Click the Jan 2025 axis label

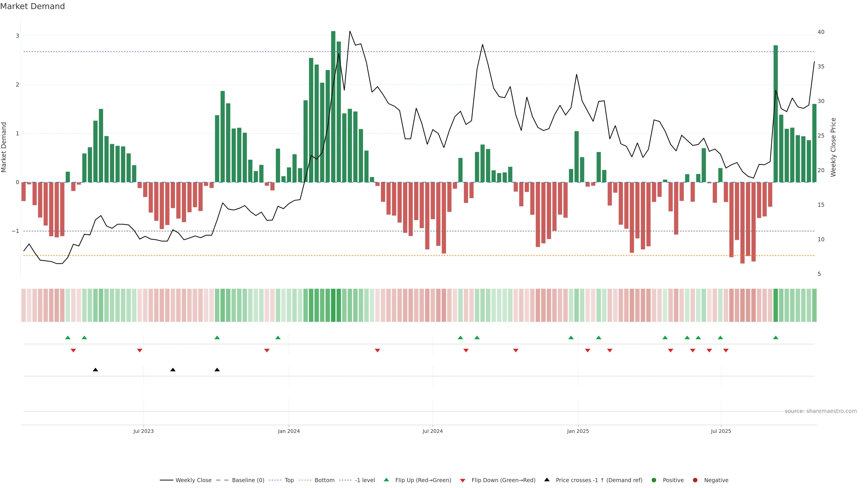[x=578, y=431]
